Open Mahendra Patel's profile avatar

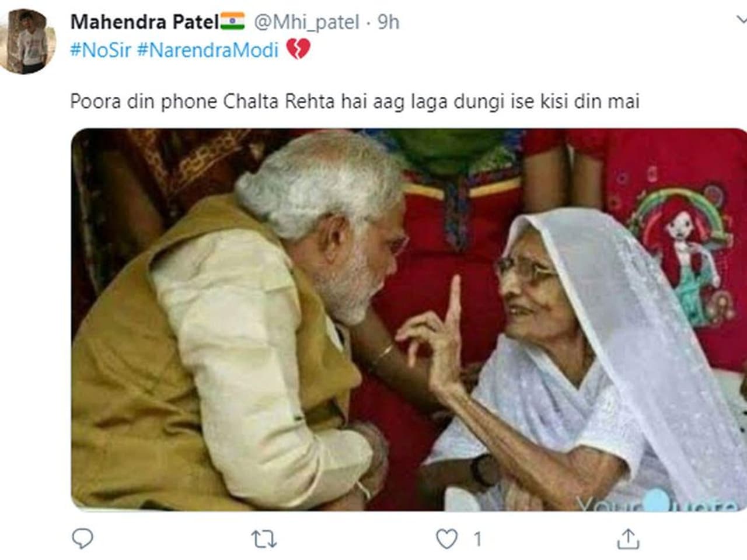[x=27, y=42]
